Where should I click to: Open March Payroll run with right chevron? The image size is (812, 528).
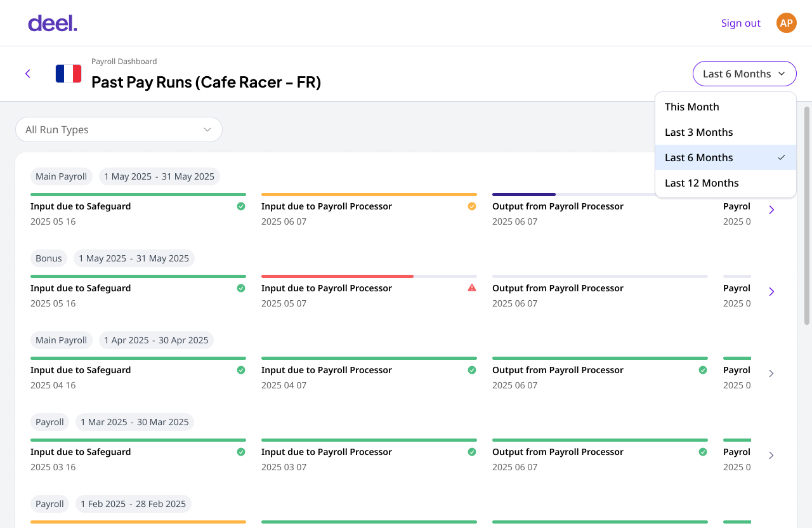[x=771, y=455]
